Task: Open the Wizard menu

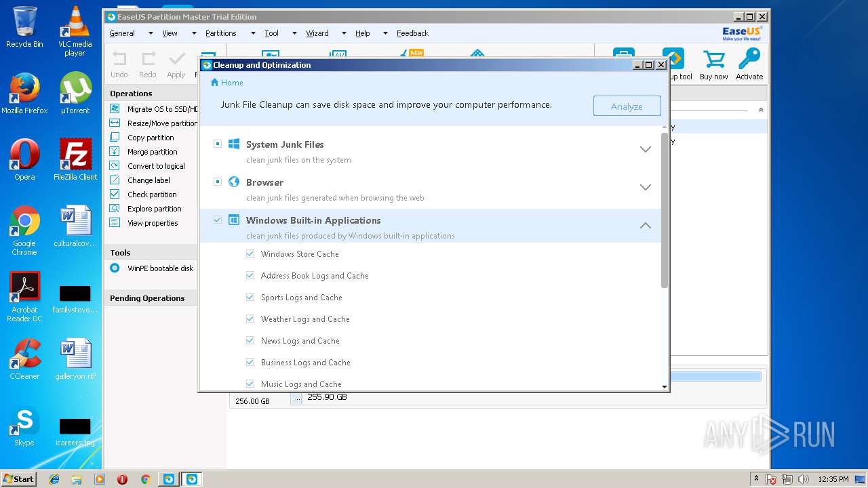Action: click(x=317, y=33)
